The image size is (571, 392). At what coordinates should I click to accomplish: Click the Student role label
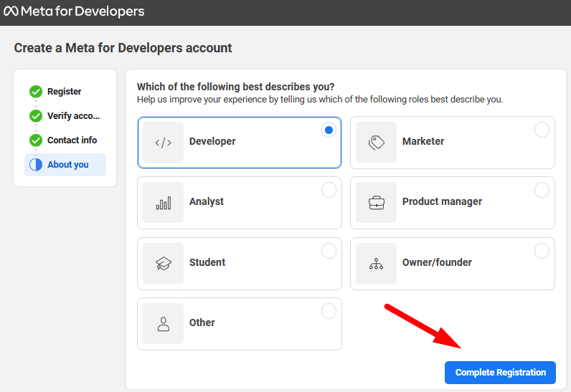pos(207,262)
